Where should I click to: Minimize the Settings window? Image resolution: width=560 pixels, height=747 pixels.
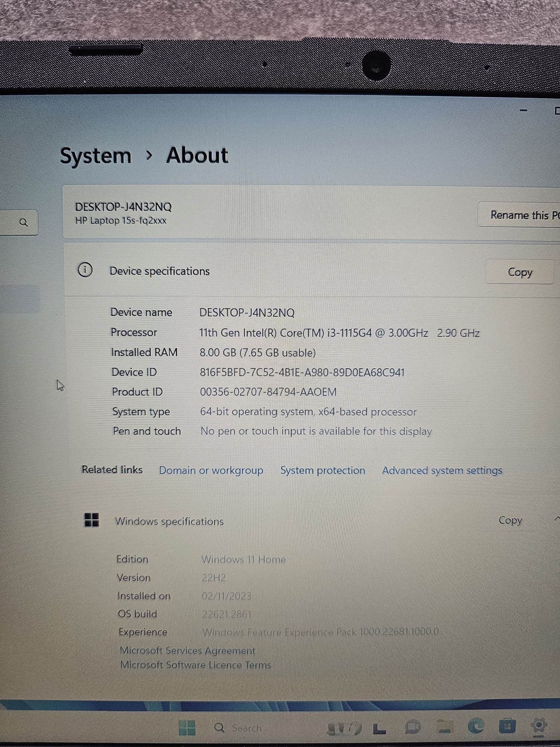point(523,111)
